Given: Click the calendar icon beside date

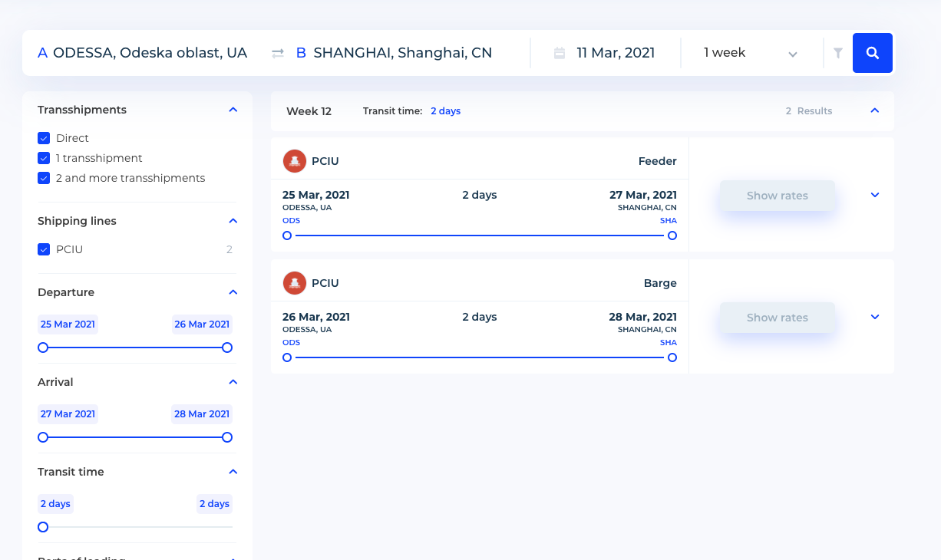Looking at the screenshot, I should coord(560,53).
